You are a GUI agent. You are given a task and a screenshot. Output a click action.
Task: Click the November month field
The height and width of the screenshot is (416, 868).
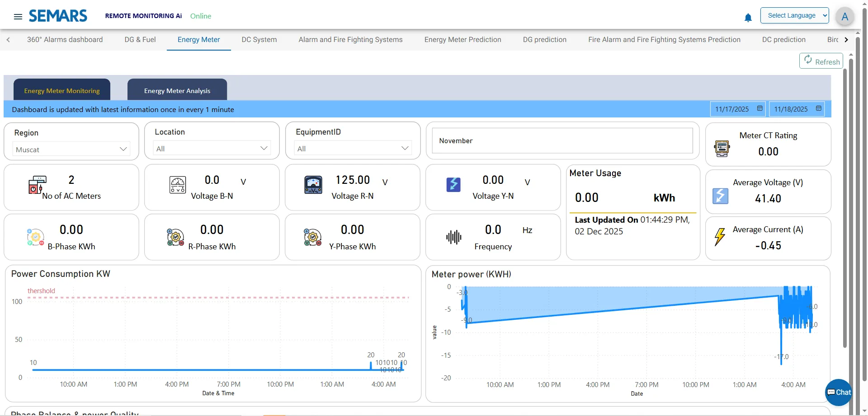coord(562,141)
